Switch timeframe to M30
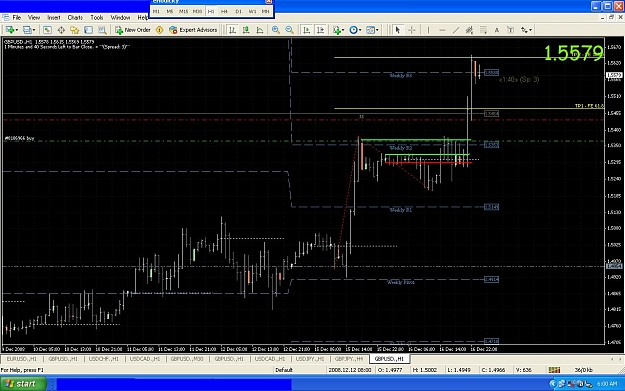This screenshot has height=391, width=625. click(197, 12)
